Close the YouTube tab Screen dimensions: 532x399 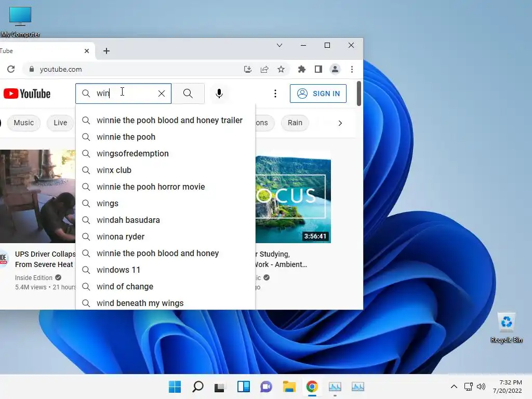(87, 51)
